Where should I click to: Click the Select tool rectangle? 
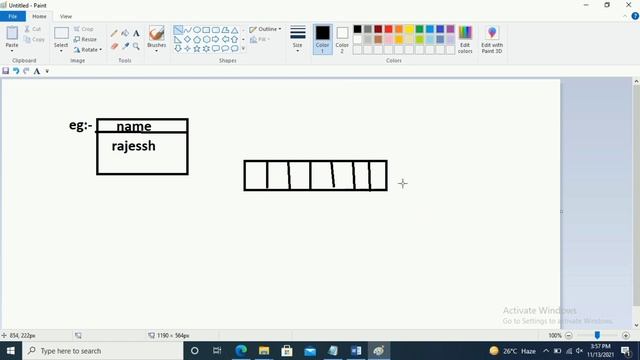click(x=61, y=33)
